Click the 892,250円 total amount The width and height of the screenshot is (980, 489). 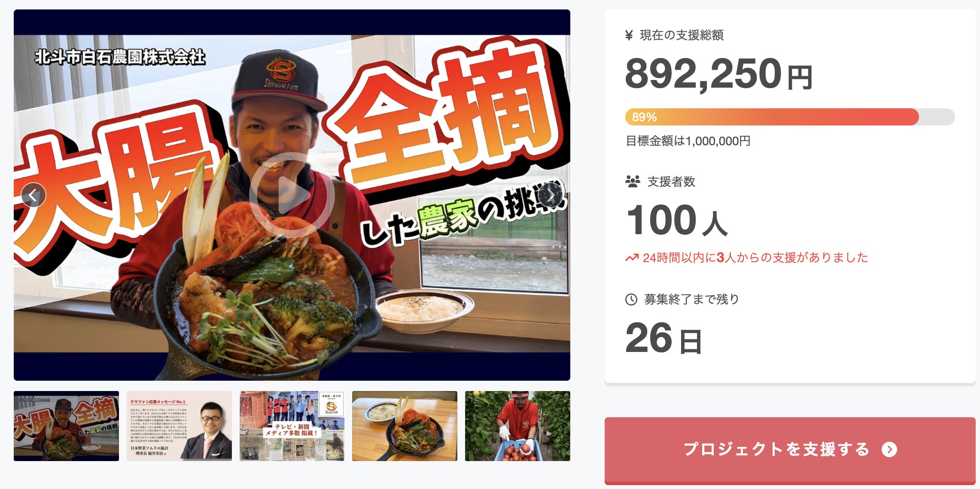pyautogui.click(x=718, y=74)
